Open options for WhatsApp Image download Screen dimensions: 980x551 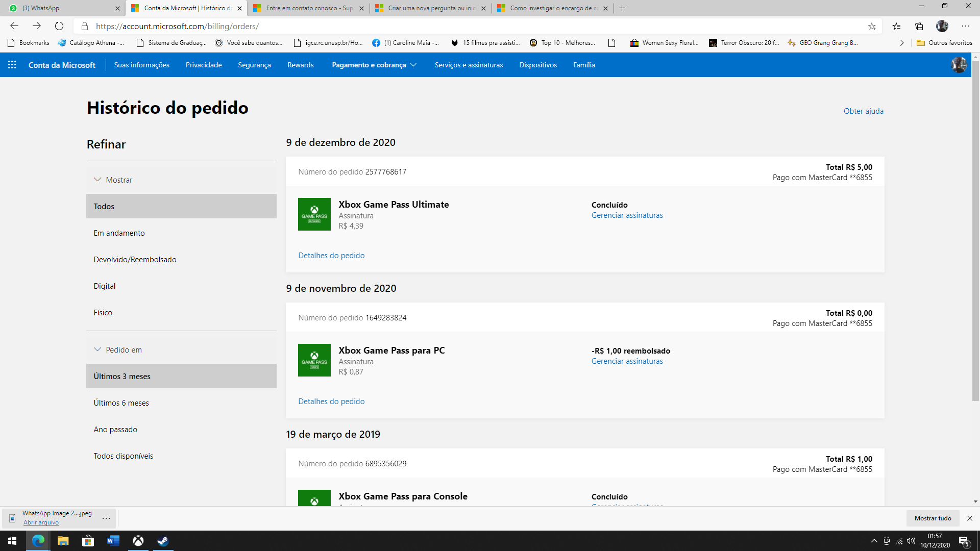[106, 518]
